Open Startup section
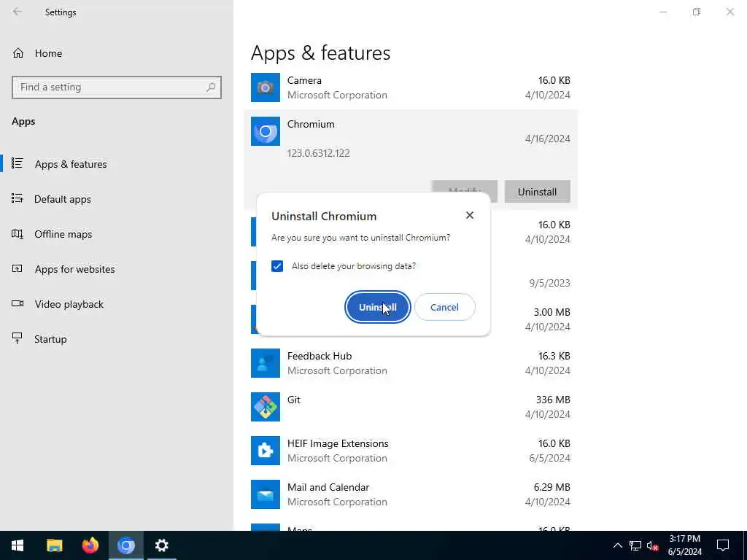Screen dimensions: 747x560 117,339
